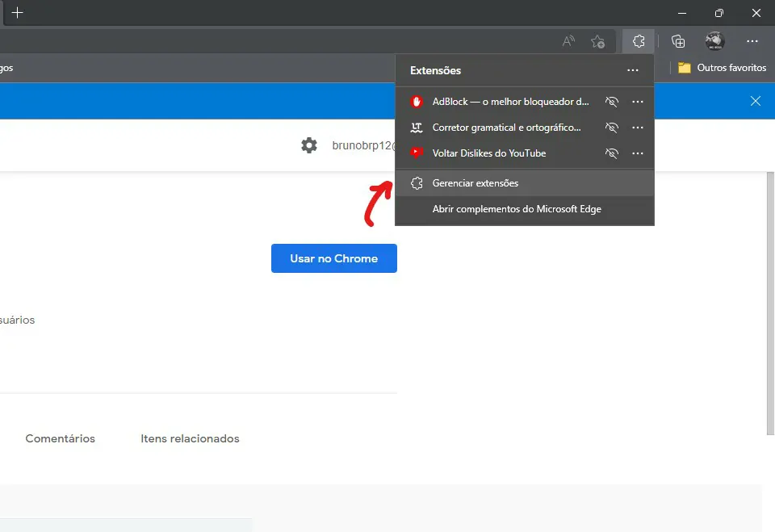
Task: Switch to the Comentários tab
Action: pos(61,438)
